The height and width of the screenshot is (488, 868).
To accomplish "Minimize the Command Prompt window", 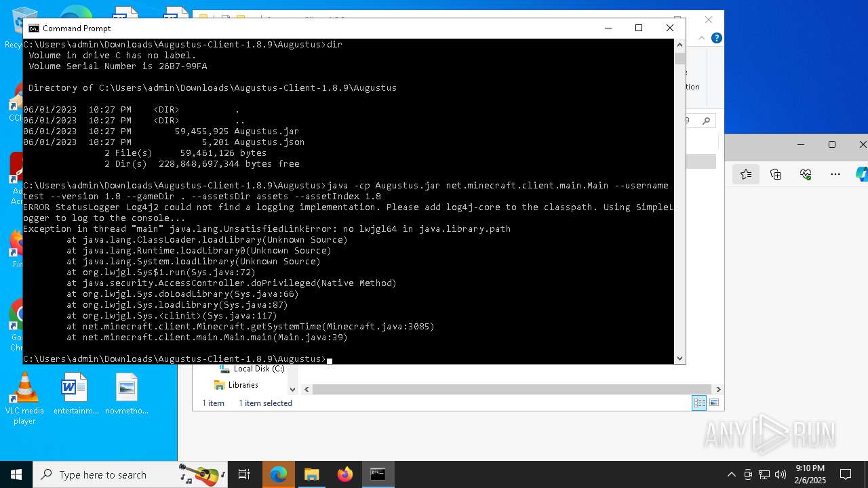I will (608, 28).
